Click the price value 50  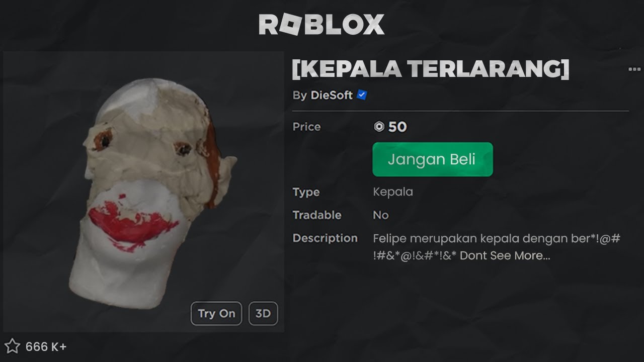click(397, 127)
